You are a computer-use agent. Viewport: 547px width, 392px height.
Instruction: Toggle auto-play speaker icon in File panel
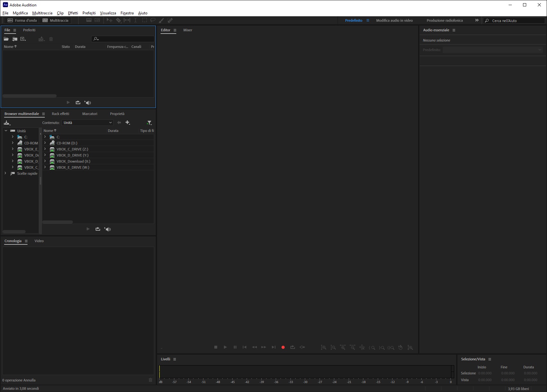[88, 103]
